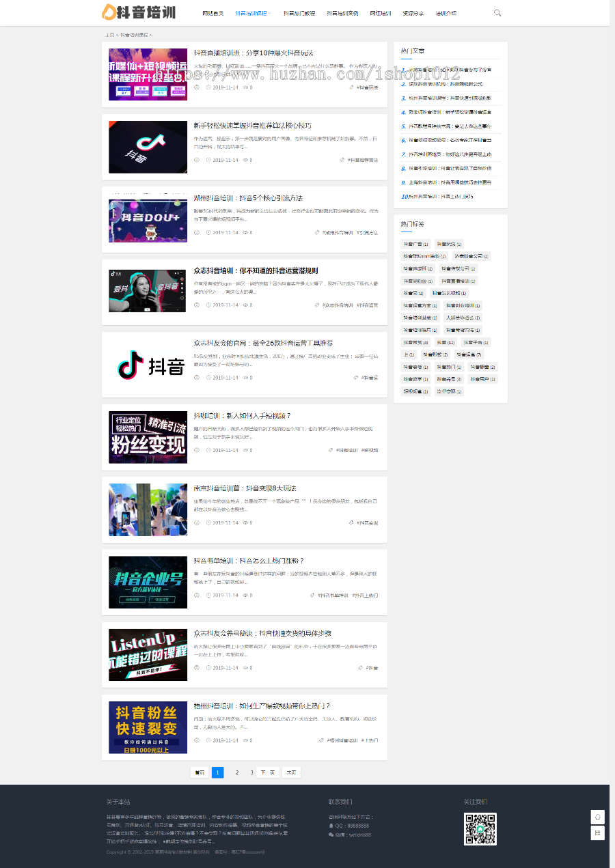Viewport: 615px width, 868px height.
Task: Click the 抖音粉丝快速裂变 thumbnail
Action: (148, 727)
